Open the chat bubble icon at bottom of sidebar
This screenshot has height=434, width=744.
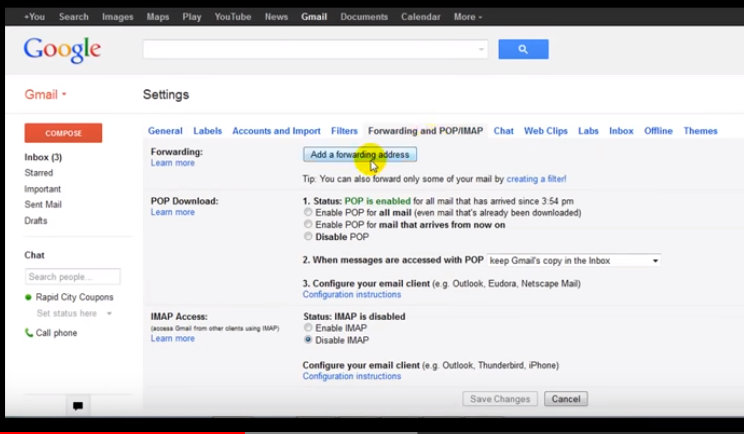pos(78,406)
